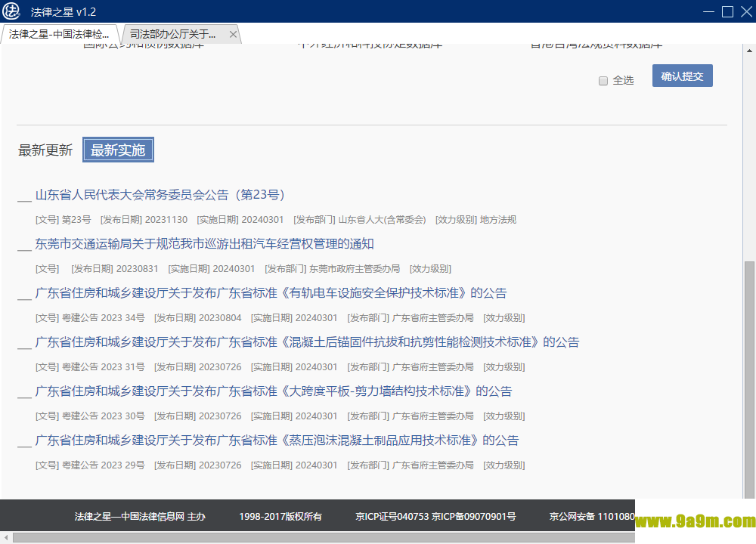
Task: Minimize the 法律之星 window
Action: pyautogui.click(x=709, y=11)
